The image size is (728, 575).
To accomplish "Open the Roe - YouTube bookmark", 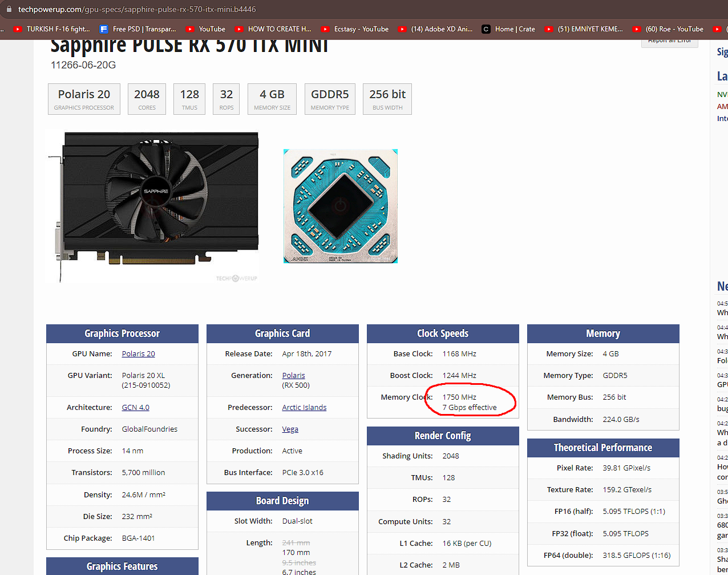I will click(x=668, y=29).
